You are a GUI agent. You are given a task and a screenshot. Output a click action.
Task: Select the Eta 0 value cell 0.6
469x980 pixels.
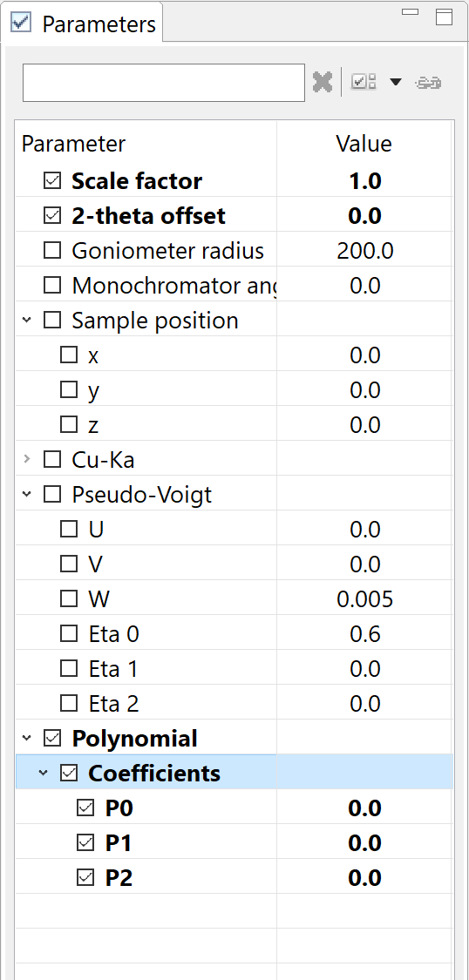point(365,634)
